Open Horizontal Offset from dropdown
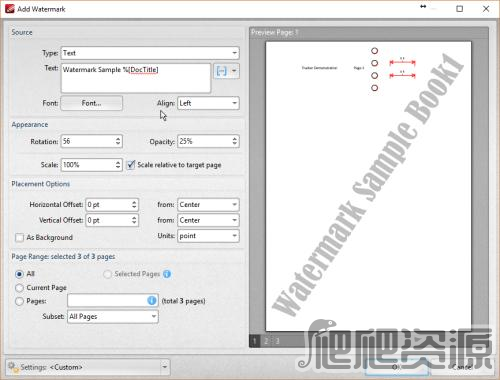 [x=208, y=205]
